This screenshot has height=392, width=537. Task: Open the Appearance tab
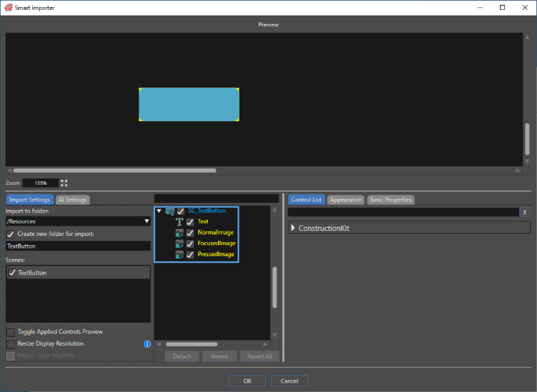click(x=346, y=199)
